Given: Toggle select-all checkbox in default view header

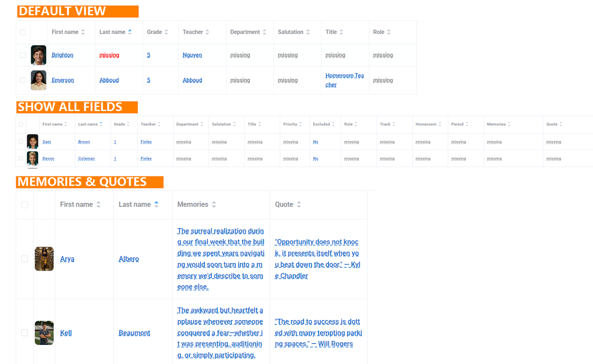Looking at the screenshot, I should click(x=23, y=32).
